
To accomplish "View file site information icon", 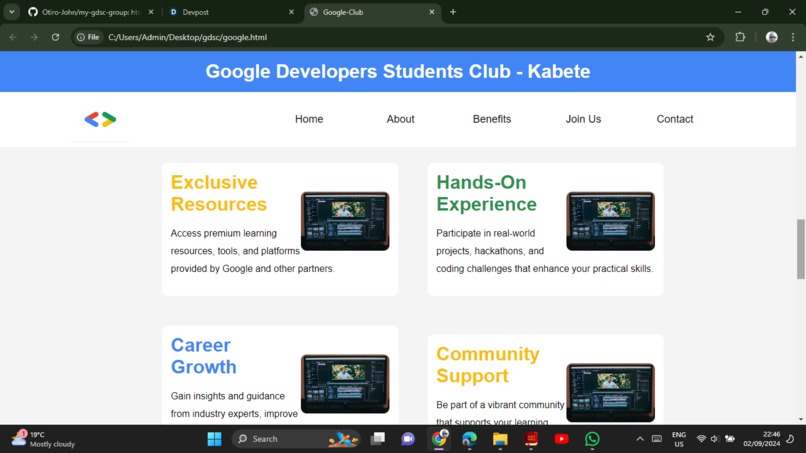I will pyautogui.click(x=88, y=37).
